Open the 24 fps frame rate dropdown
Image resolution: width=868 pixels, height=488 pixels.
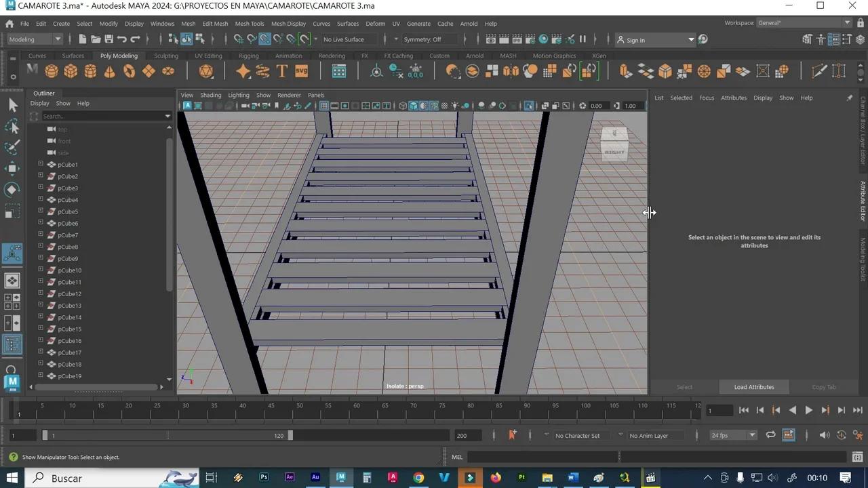click(733, 435)
